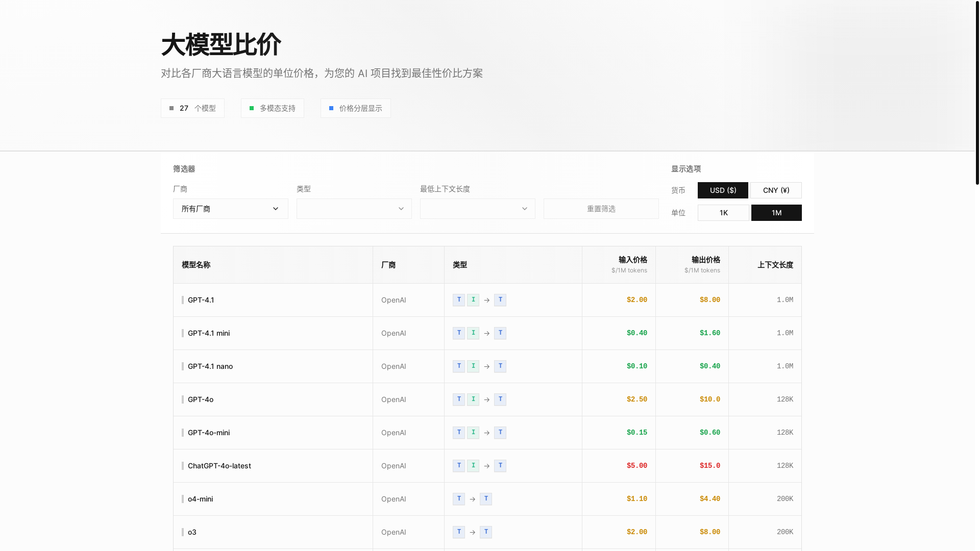Click the 多模态支持 badge

[x=273, y=108]
